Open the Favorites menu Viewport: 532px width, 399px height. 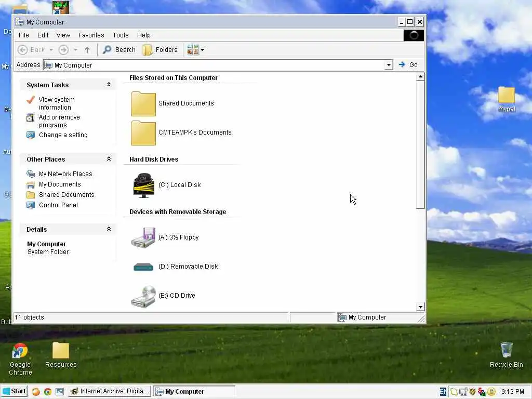pyautogui.click(x=91, y=35)
